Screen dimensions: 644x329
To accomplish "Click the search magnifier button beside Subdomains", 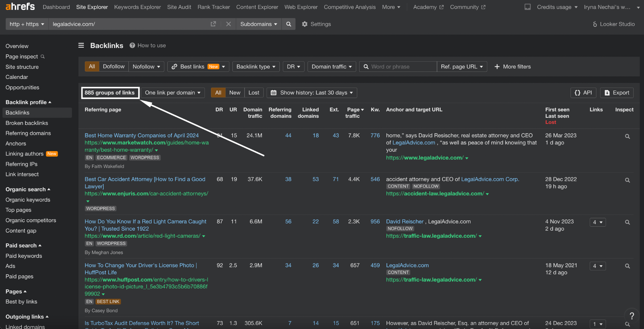I will (288, 24).
